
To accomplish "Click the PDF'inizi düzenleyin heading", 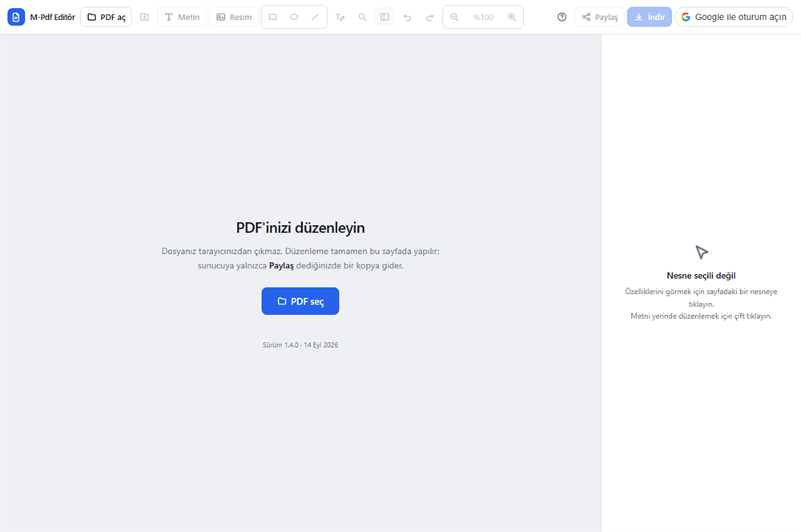I will click(x=300, y=228).
